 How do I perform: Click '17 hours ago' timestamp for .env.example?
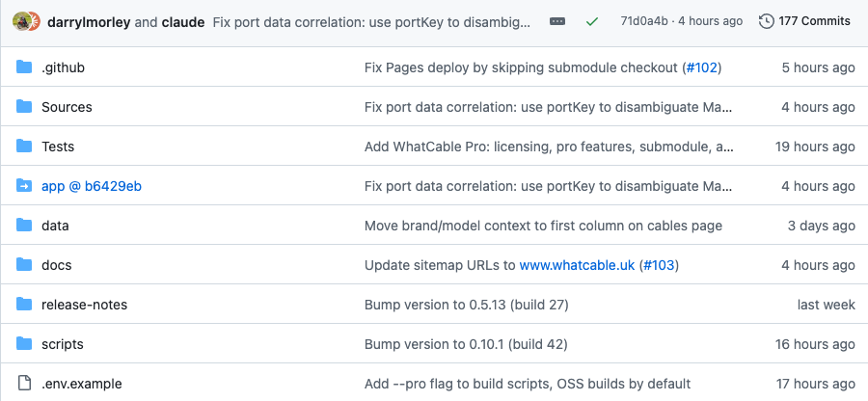(815, 384)
